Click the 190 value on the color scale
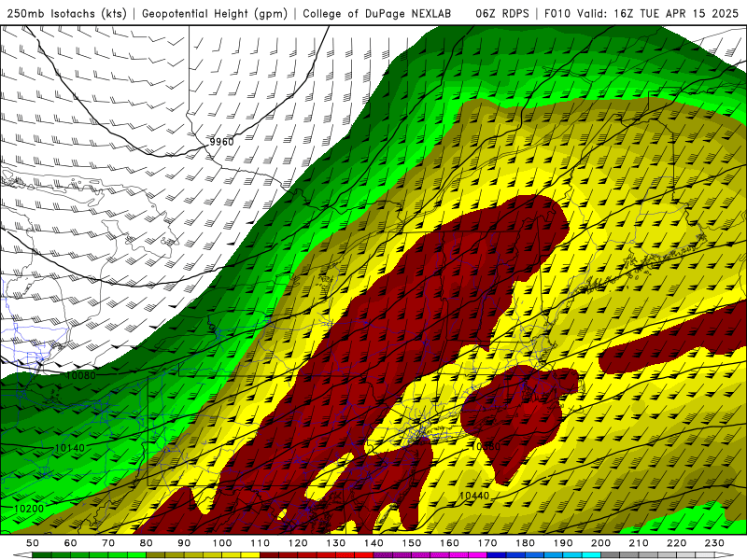747x560 pixels. (x=563, y=543)
